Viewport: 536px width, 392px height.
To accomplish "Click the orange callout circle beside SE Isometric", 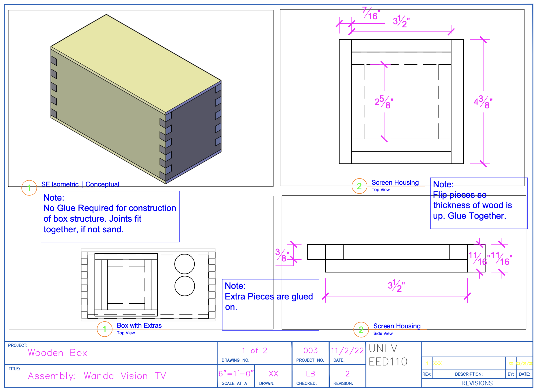I will coord(29,188).
